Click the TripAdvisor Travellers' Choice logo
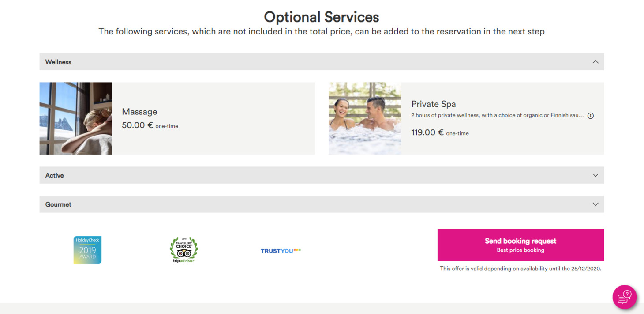The image size is (644, 314). point(183,250)
